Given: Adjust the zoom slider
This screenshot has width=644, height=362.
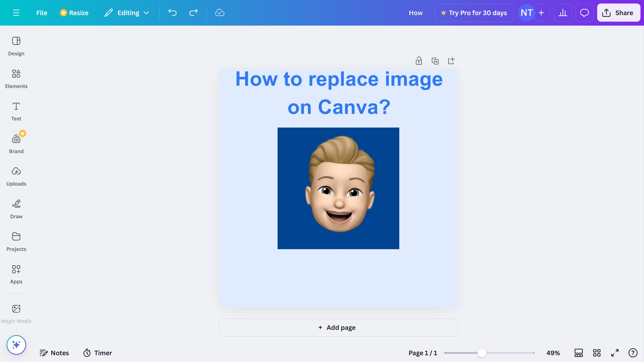Looking at the screenshot, I should point(482,353).
